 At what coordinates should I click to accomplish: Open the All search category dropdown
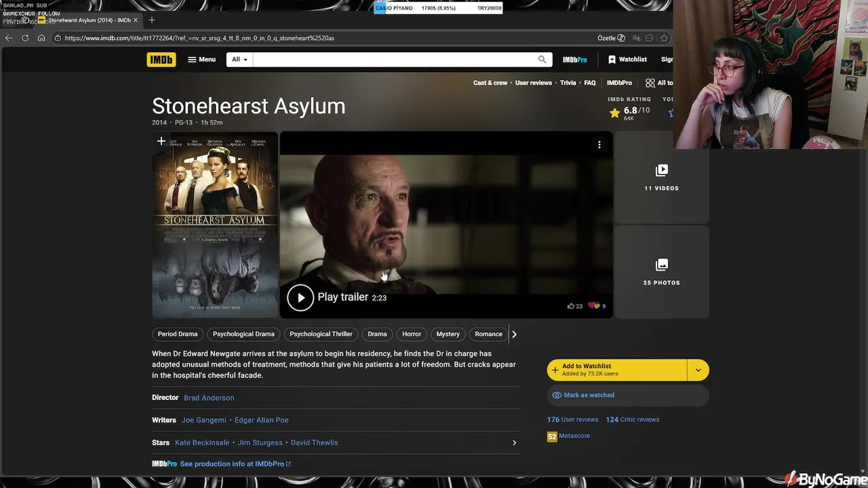point(239,60)
